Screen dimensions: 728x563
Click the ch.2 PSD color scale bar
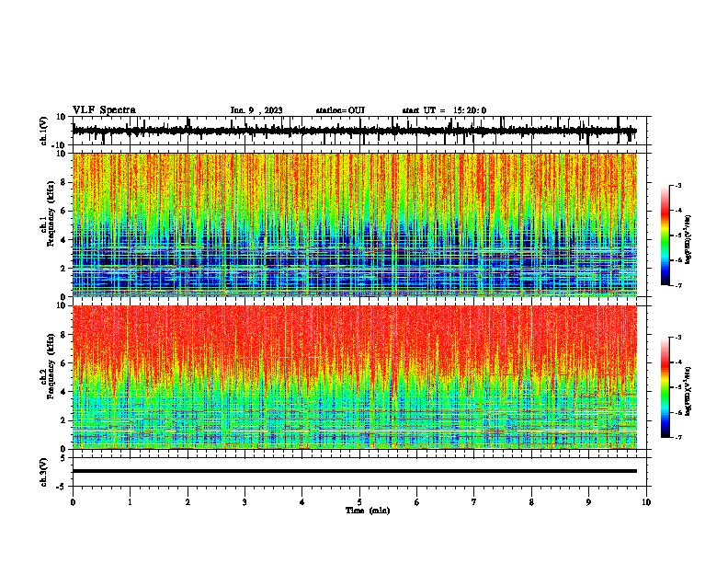[665, 387]
